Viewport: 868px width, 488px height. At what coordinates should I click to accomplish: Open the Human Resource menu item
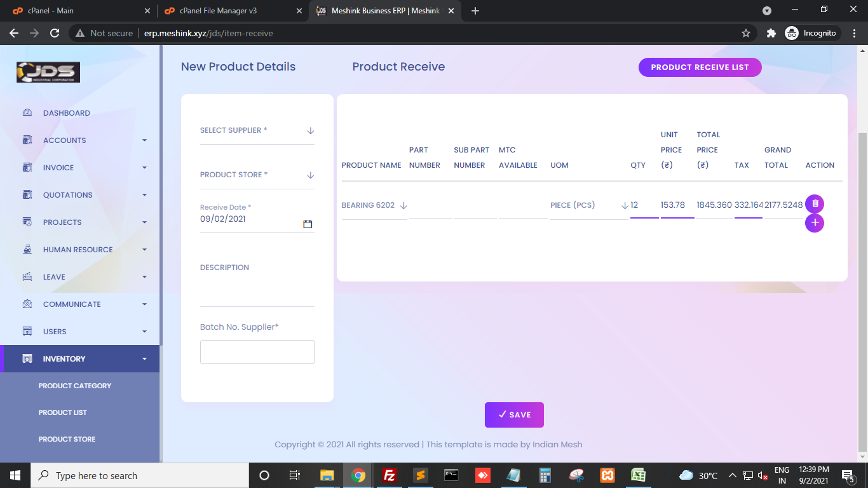(x=78, y=250)
